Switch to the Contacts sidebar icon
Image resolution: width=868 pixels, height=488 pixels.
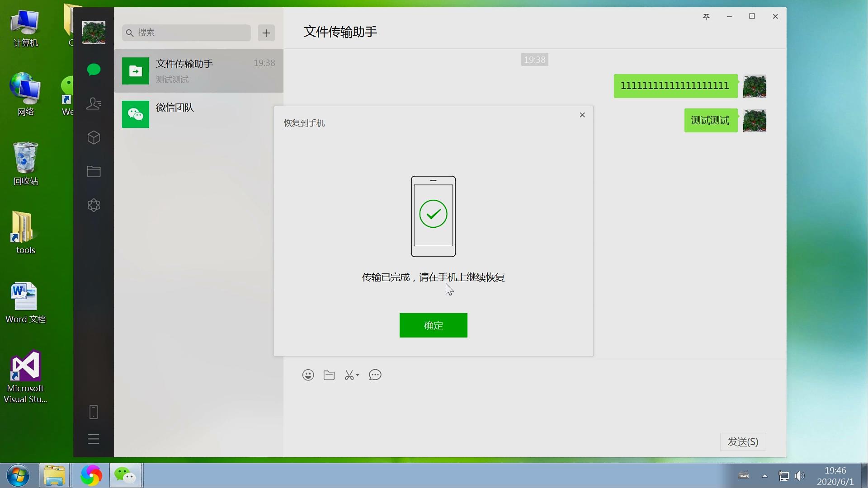(x=94, y=103)
